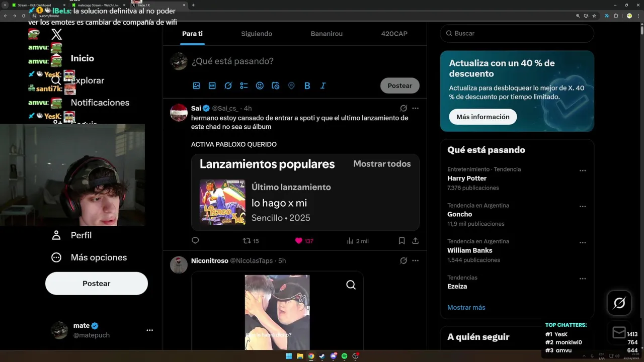Viewport: 644px width, 362px height.
Task: Repost Sai's post with 15 reposts
Action: (x=251, y=241)
